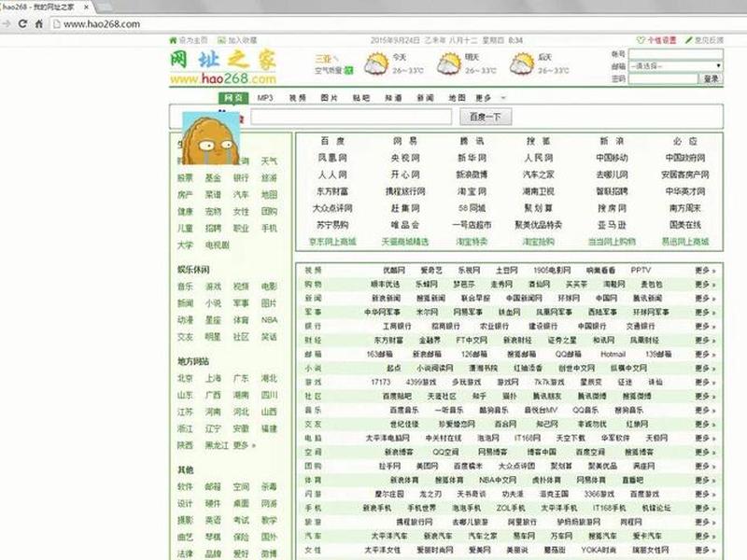
Task: Reload the page with the browser refresh icon
Action: [x=22, y=23]
